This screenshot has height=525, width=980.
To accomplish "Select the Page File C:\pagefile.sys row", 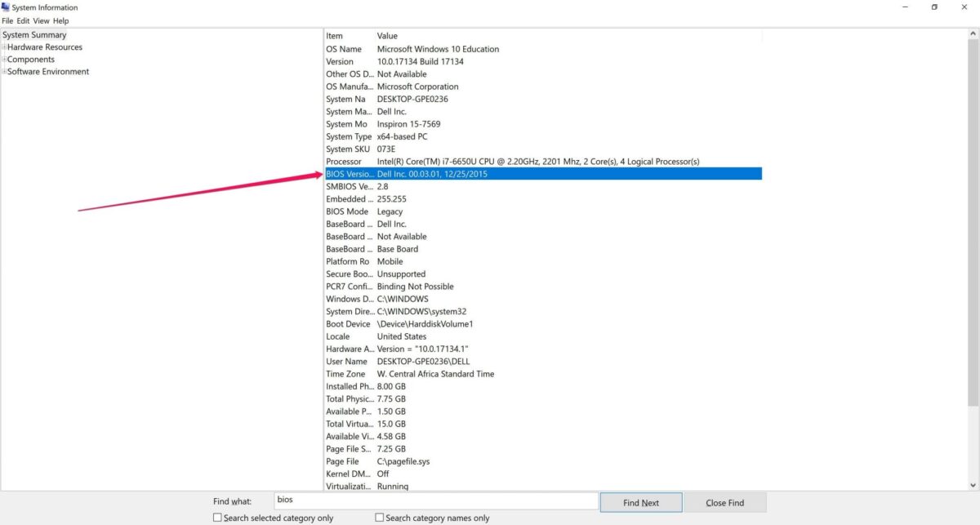I will click(x=543, y=462).
